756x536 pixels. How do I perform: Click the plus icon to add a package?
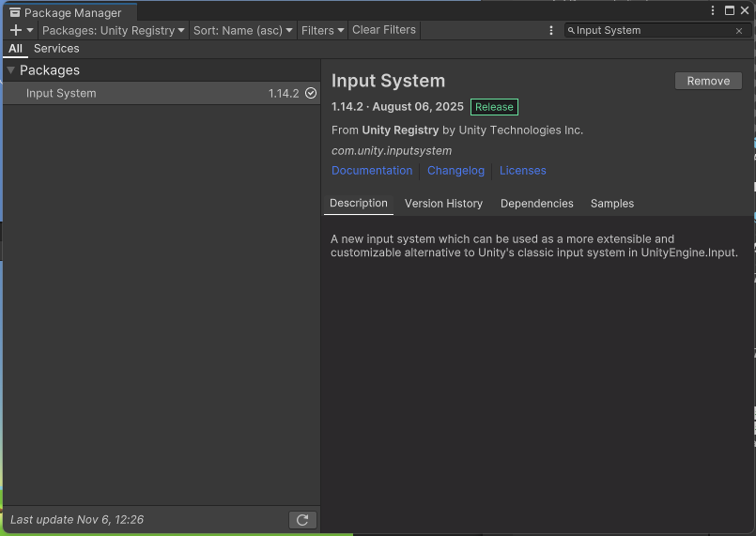click(16, 30)
